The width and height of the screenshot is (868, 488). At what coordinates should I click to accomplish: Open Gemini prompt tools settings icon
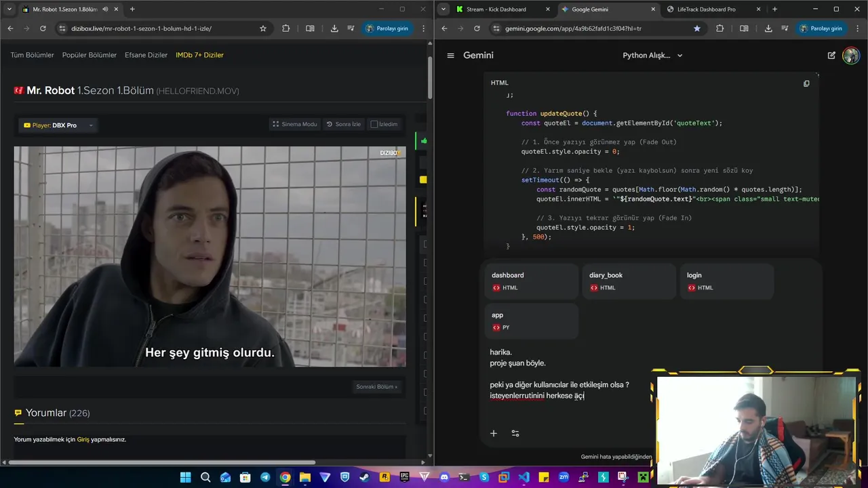(x=515, y=433)
